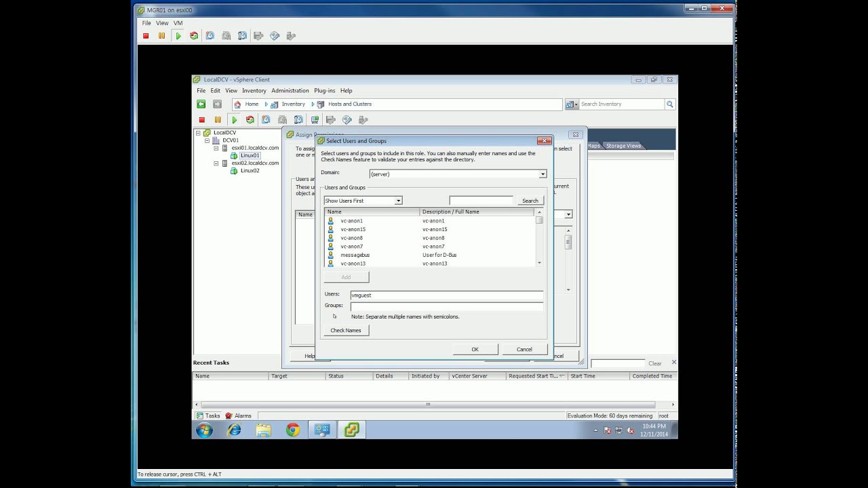Click the reset VM icon in the MGR01 console toolbar

pos(194,36)
